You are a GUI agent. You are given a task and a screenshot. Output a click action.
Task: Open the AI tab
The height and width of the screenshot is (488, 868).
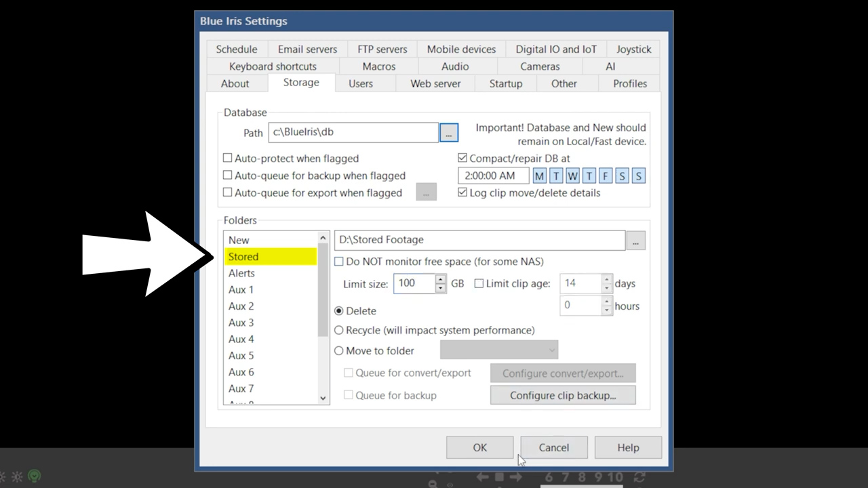610,66
